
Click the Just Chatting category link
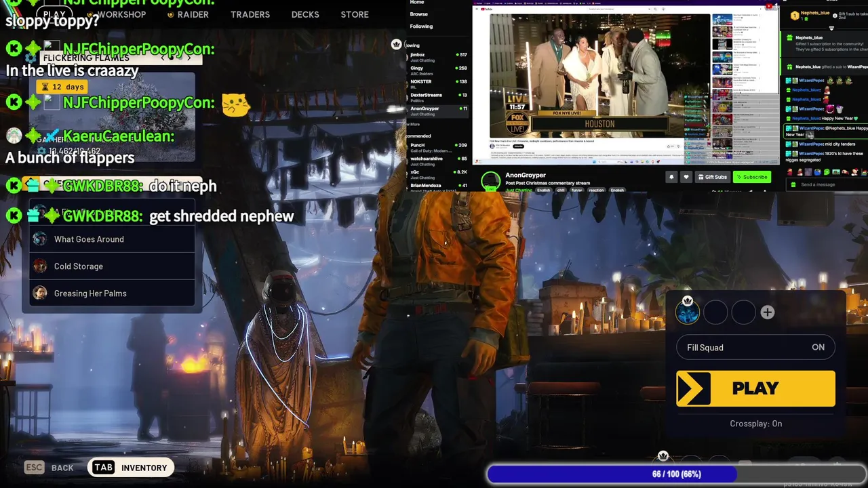click(x=518, y=190)
